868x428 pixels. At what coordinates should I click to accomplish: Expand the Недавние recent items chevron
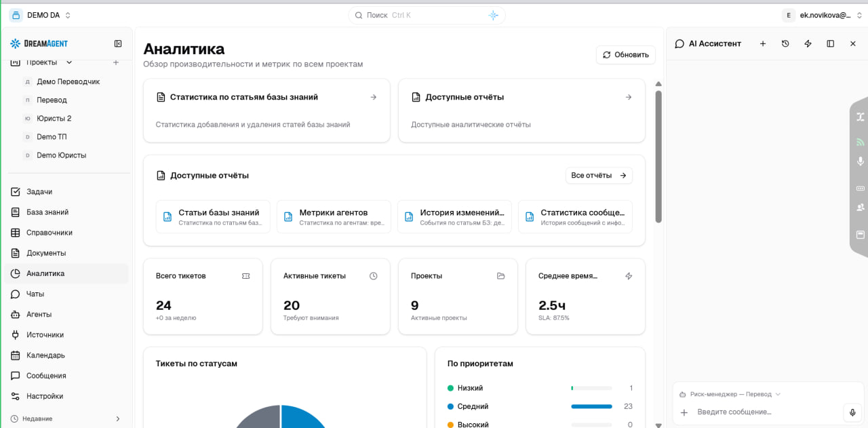click(x=117, y=419)
